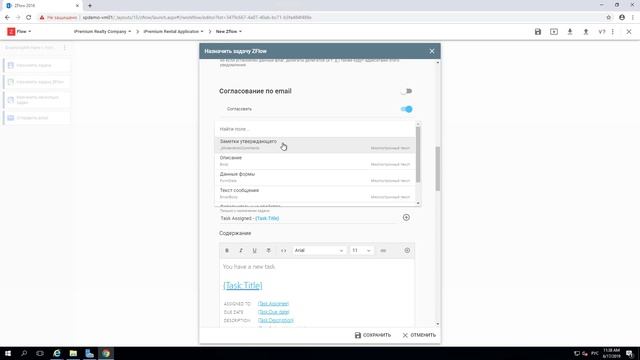
Task: Expand the iPremium Rental Application breadcrumb dropdown
Action: pos(173,31)
